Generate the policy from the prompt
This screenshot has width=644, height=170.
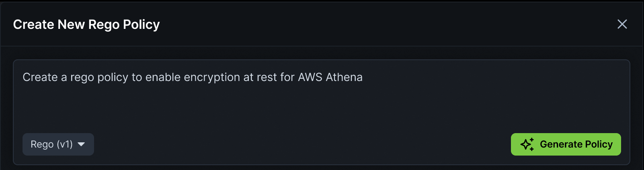pyautogui.click(x=566, y=144)
